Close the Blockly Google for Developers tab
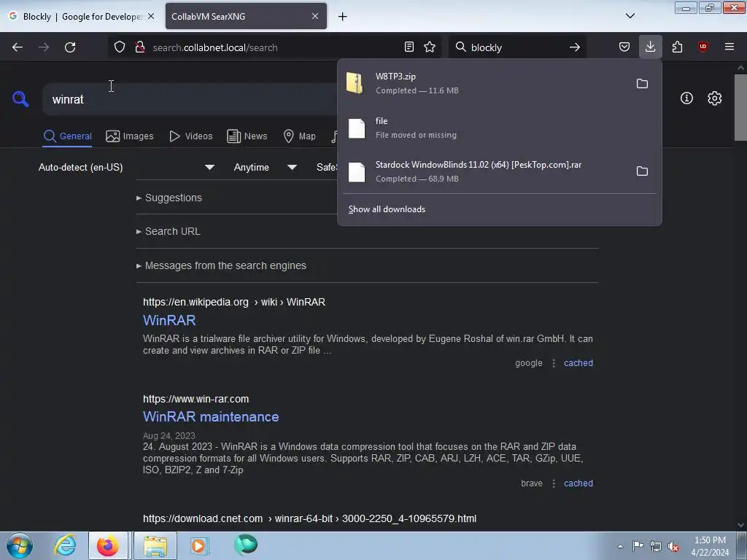The image size is (747, 560). pos(151,16)
